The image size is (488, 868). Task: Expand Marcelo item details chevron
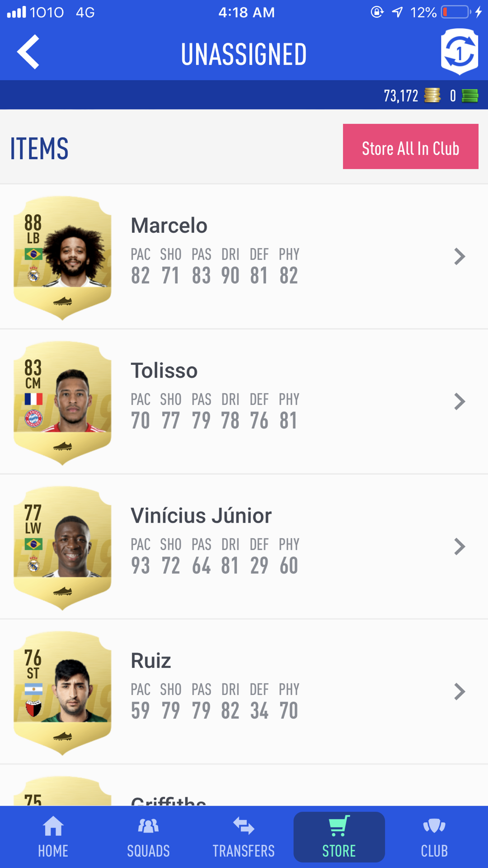pyautogui.click(x=460, y=256)
